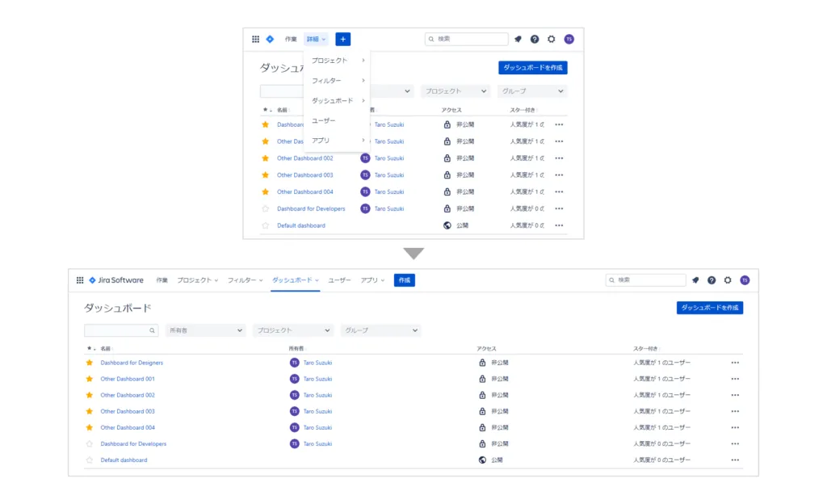Click the TS profile avatar in upper header

(569, 39)
